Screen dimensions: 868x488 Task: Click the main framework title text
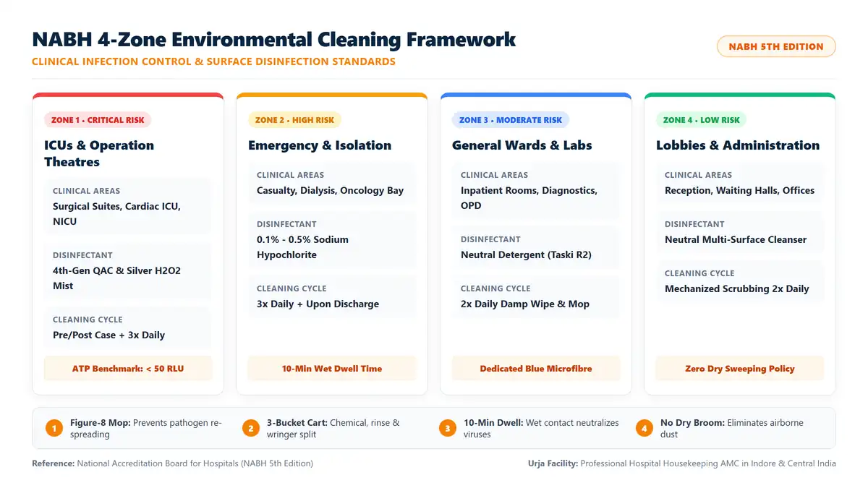[274, 39]
